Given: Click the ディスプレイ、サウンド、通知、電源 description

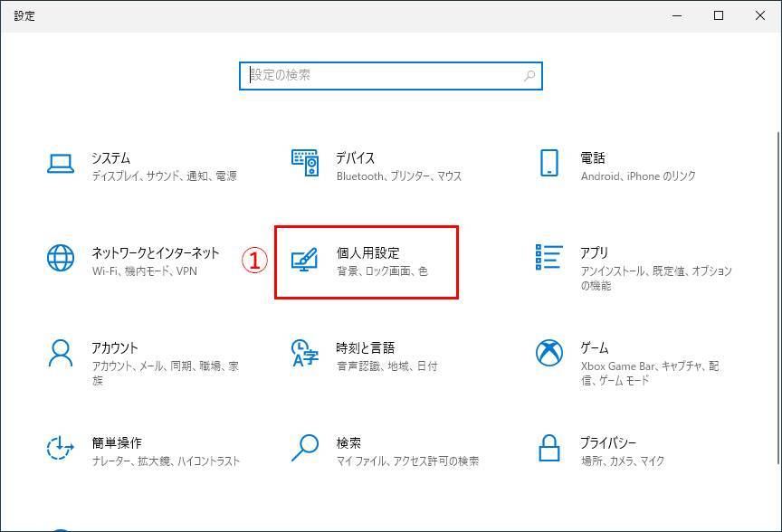Looking at the screenshot, I should pyautogui.click(x=165, y=176).
